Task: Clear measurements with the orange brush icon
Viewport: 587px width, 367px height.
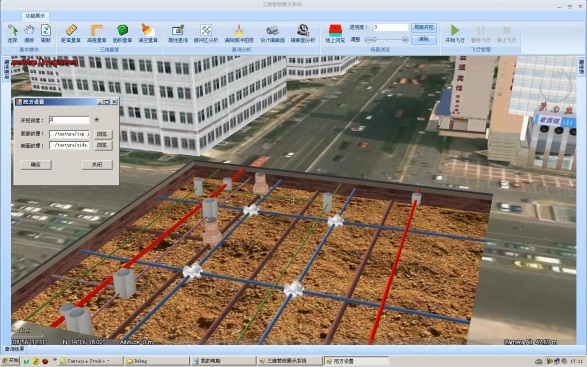Action: point(148,33)
